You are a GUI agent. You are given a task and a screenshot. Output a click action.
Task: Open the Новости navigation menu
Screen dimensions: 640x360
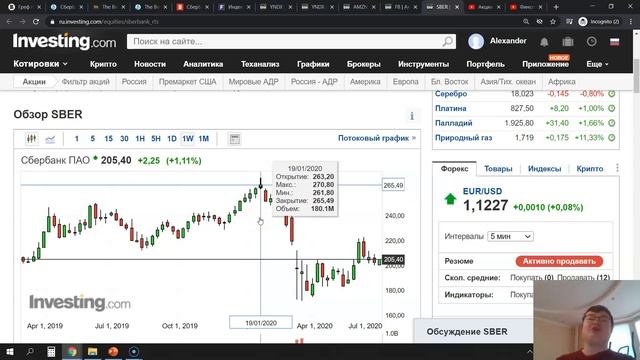(x=150, y=64)
